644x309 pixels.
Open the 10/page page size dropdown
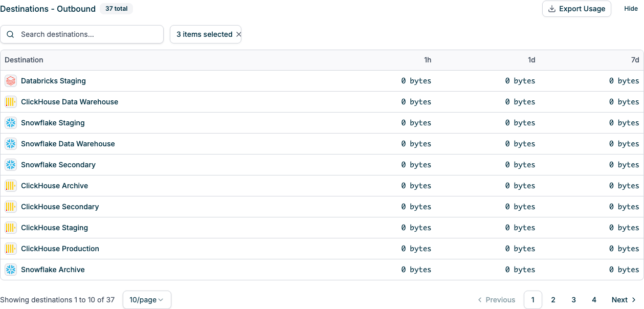click(147, 300)
